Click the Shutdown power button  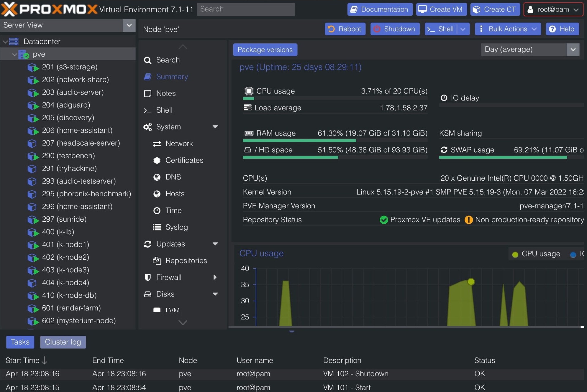point(395,29)
